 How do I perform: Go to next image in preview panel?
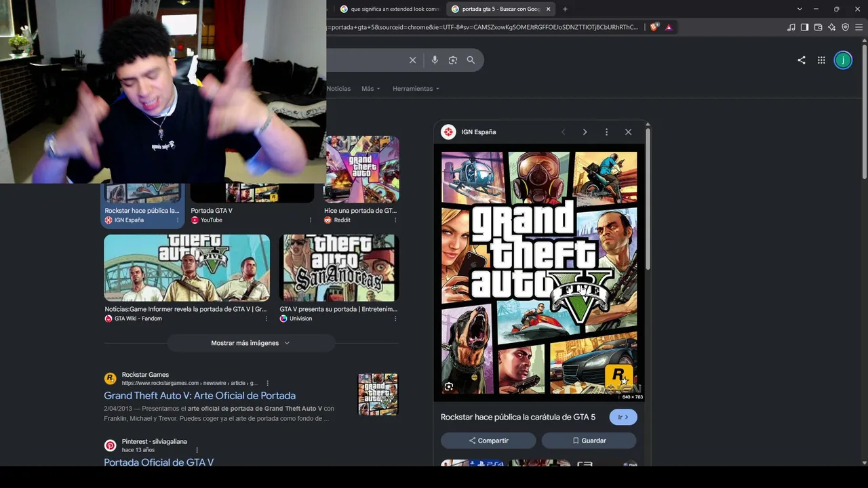coord(585,132)
